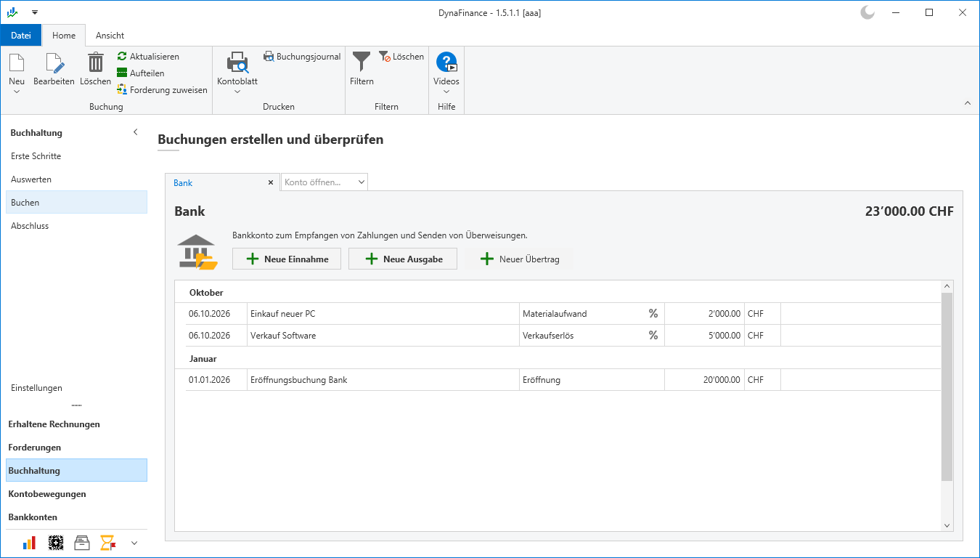Toggle dark mode moon icon
This screenshot has width=980, height=558.
pyautogui.click(x=867, y=12)
